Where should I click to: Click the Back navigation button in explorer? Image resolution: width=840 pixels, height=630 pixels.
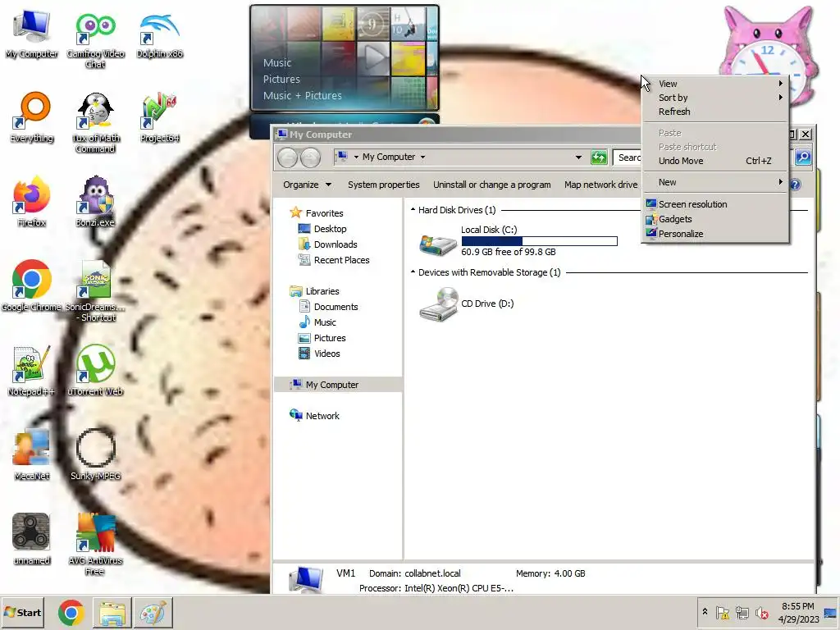pyautogui.click(x=288, y=157)
